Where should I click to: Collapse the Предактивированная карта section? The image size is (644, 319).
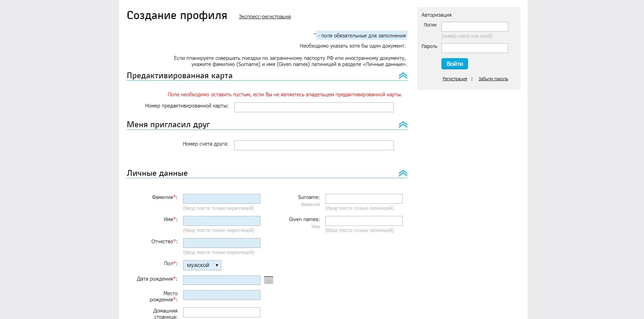coord(403,75)
